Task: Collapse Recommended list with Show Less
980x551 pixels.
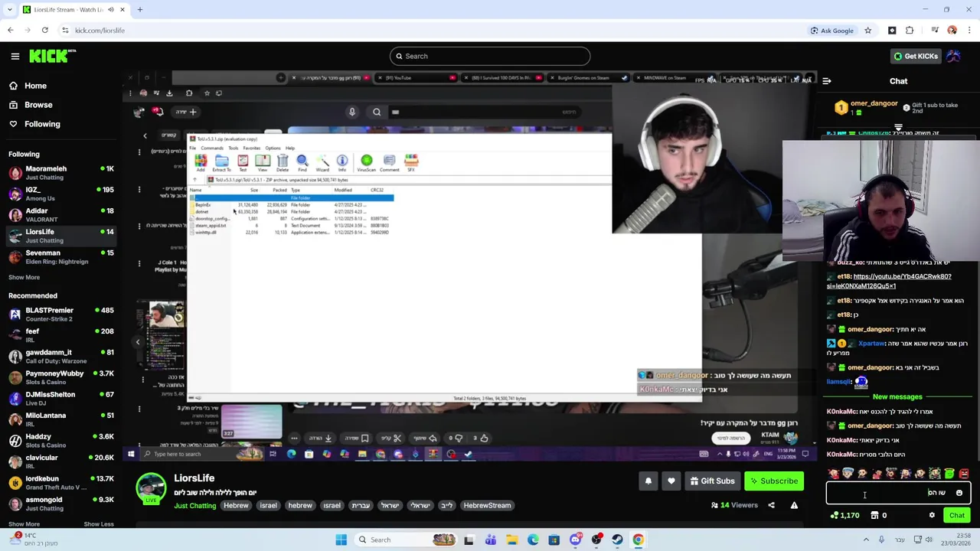Action: tap(99, 524)
